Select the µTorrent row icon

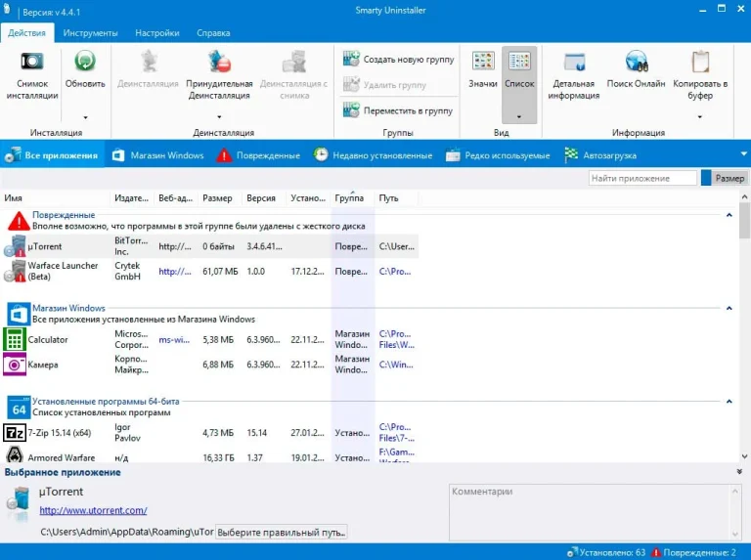pos(15,246)
